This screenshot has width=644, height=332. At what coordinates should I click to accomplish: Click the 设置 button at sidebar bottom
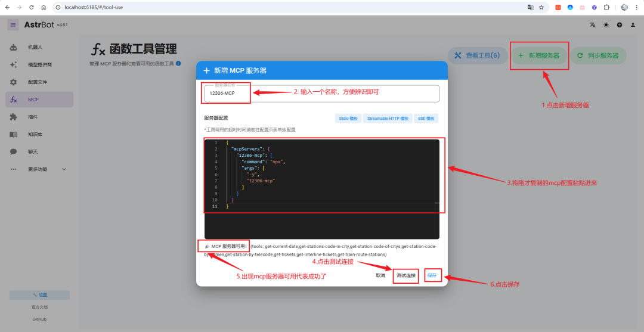coord(39,295)
